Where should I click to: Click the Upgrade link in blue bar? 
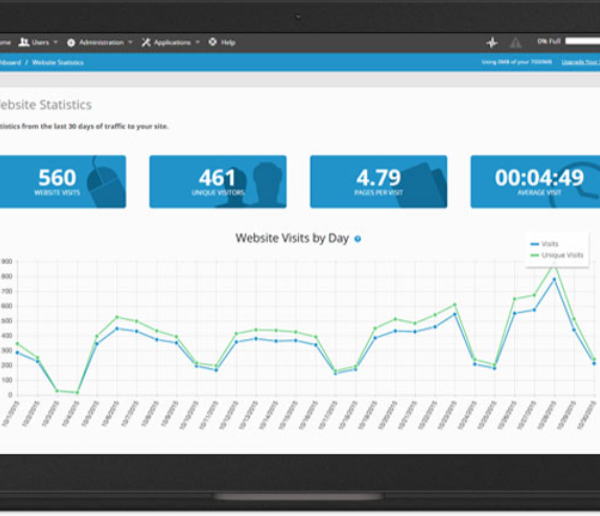click(580, 62)
